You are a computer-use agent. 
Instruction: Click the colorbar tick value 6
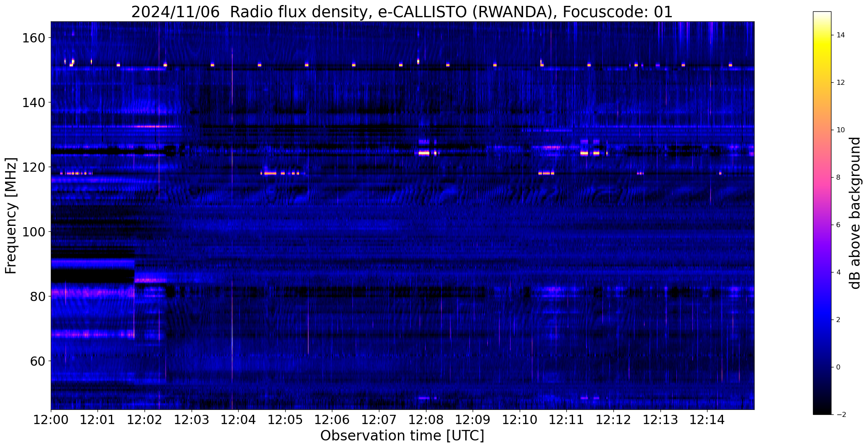tap(839, 225)
